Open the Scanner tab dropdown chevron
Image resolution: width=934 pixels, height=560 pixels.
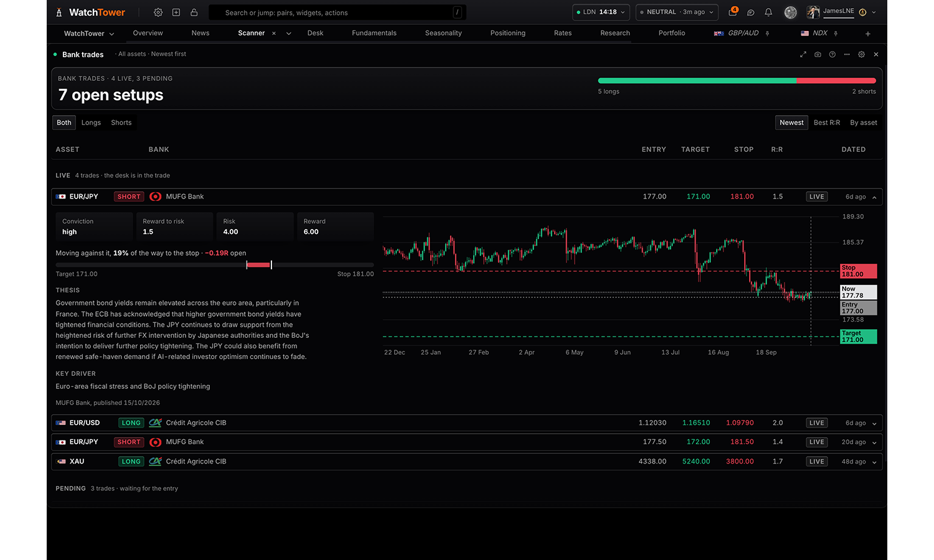tap(289, 34)
